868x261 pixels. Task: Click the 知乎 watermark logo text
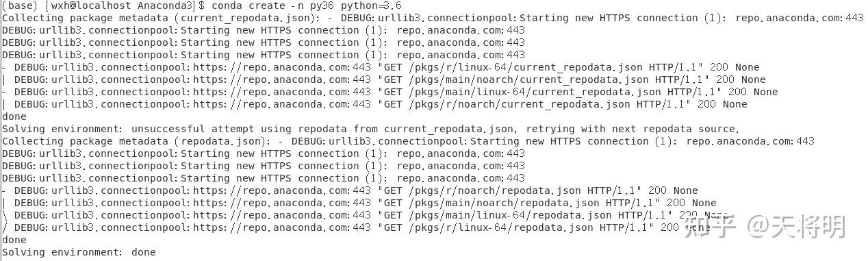[709, 226]
